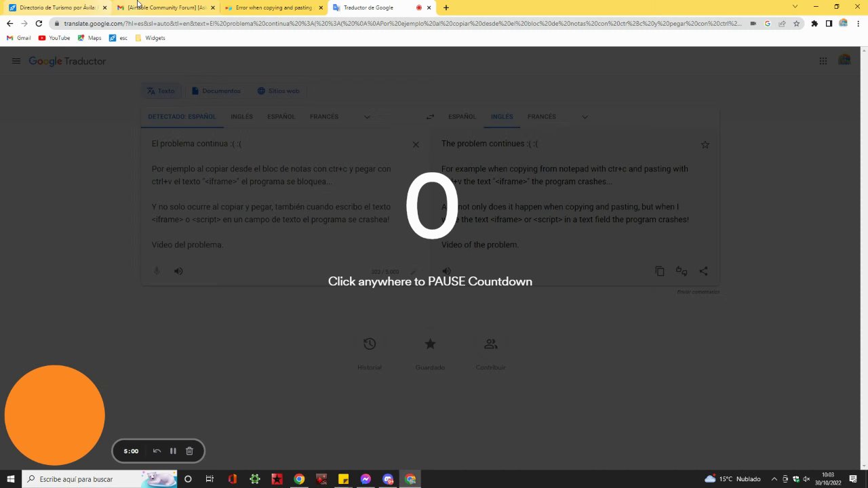This screenshot has width=868, height=488.
Task: Go back to the previous page
Action: click(9, 23)
